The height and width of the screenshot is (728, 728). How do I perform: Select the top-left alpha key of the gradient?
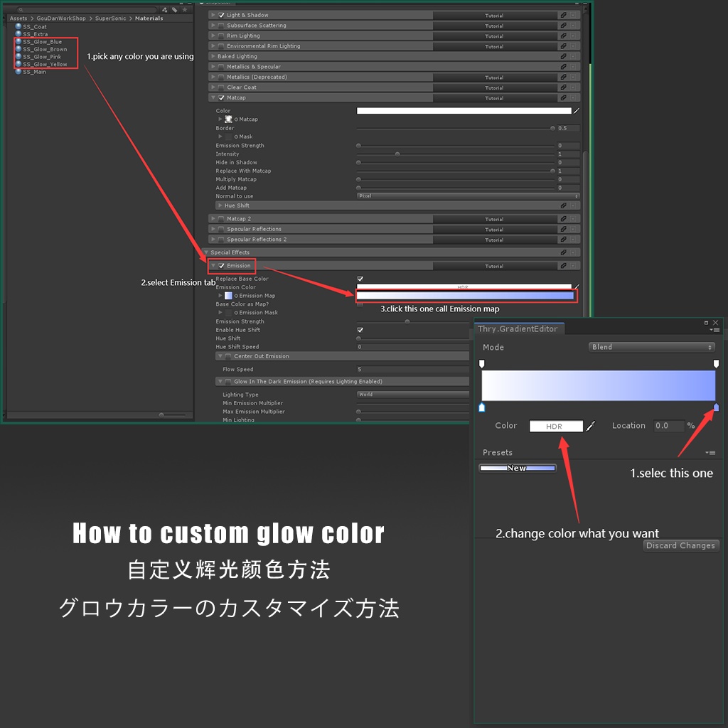tap(482, 363)
